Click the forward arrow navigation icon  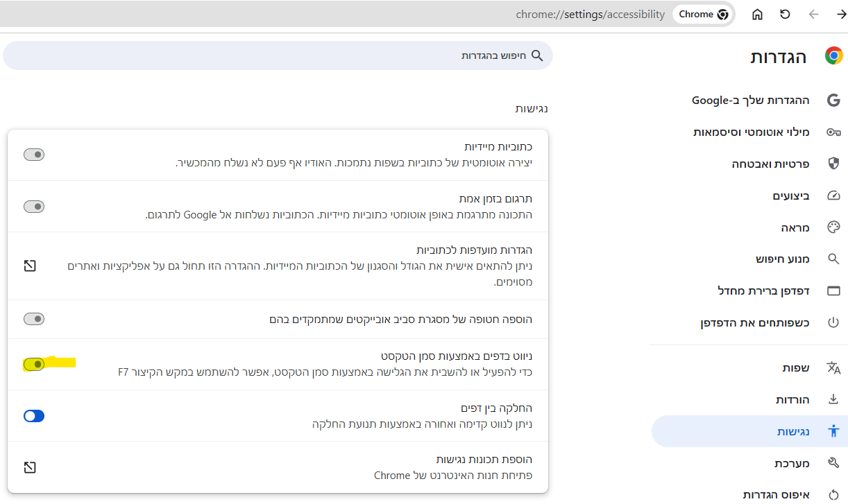842,15
